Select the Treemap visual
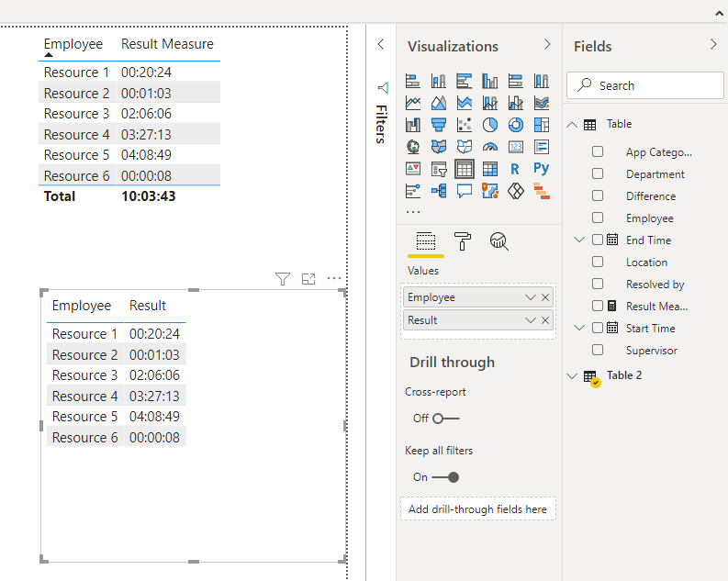The height and width of the screenshot is (581, 728). point(542,125)
